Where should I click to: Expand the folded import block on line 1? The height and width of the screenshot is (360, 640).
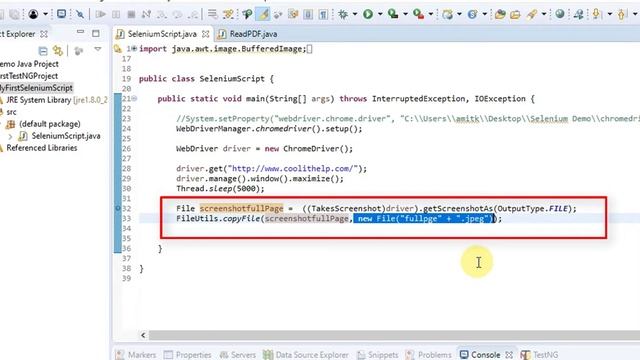134,49
